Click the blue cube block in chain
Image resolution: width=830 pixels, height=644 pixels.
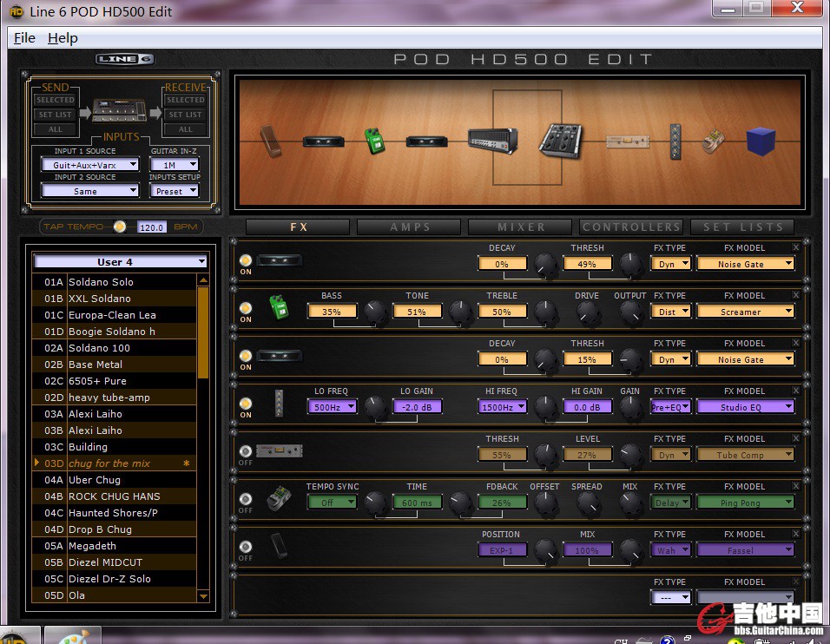pyautogui.click(x=761, y=141)
